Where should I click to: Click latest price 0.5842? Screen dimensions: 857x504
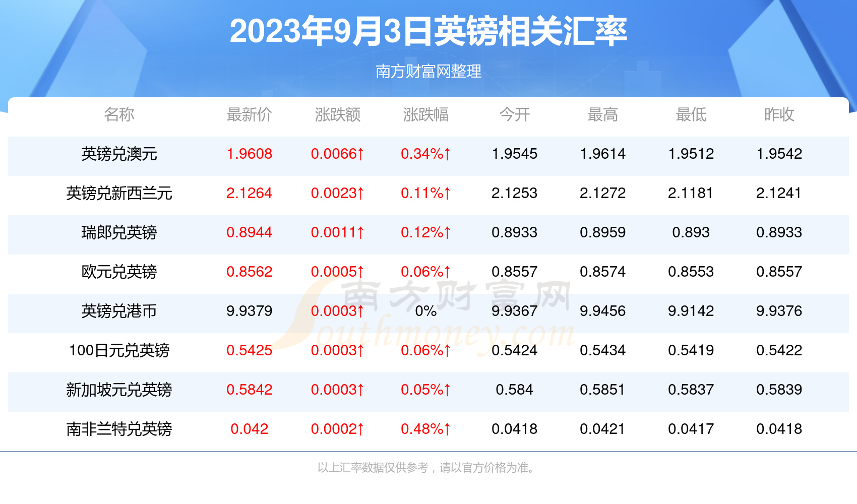pos(249,390)
